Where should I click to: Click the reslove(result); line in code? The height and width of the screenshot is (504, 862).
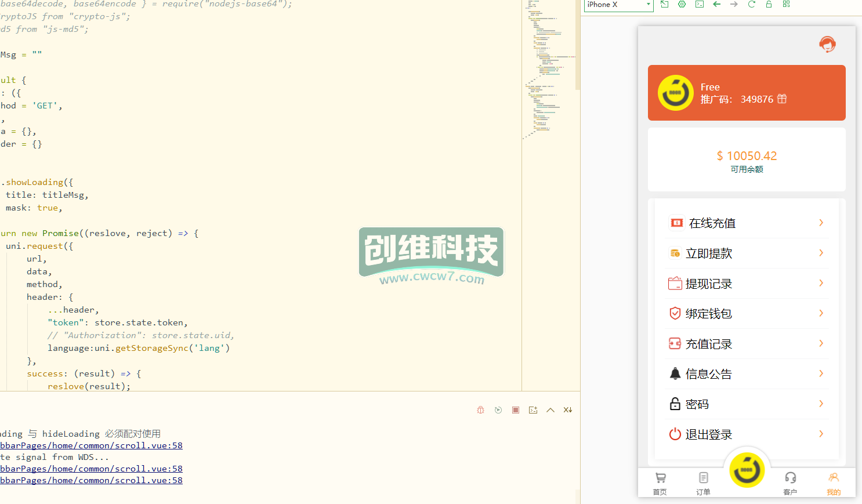89,386
